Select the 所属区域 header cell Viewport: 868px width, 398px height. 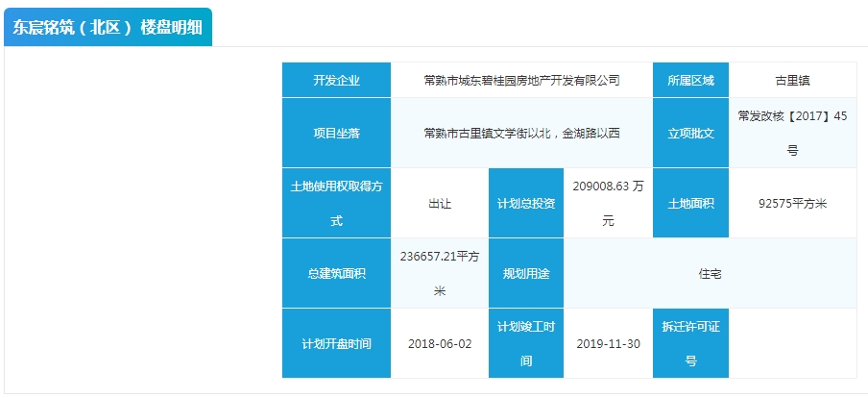(x=690, y=81)
